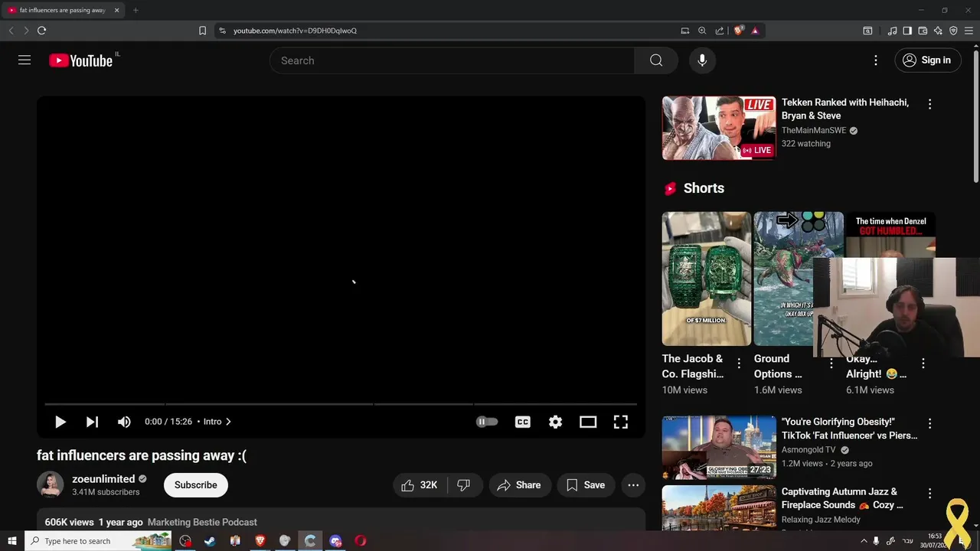980x551 pixels.
Task: Share this video
Action: click(x=519, y=485)
